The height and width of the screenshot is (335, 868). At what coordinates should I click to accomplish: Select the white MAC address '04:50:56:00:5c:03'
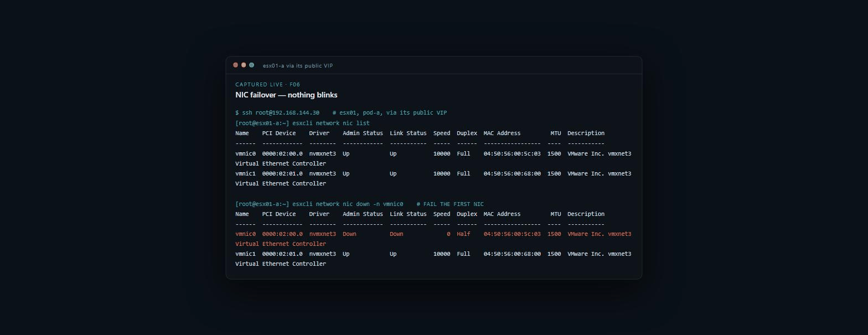tap(512, 153)
